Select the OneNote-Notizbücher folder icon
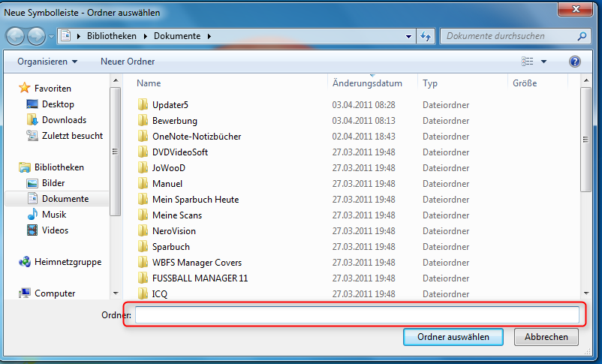 [x=143, y=136]
